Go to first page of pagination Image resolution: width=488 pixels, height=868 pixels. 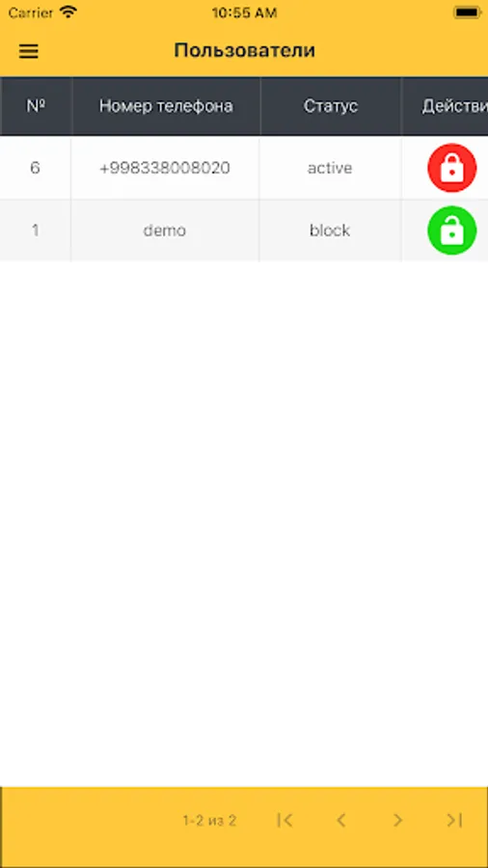click(x=285, y=820)
